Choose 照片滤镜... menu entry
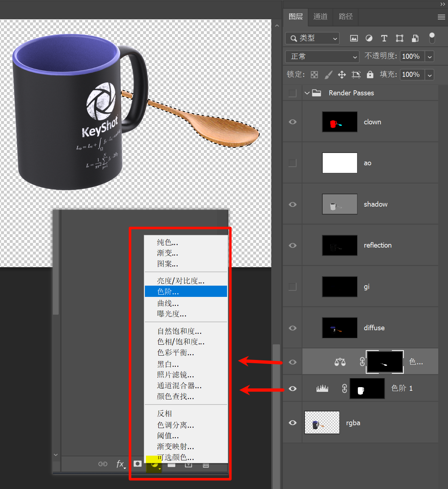The height and width of the screenshot is (489, 448). [x=186, y=375]
